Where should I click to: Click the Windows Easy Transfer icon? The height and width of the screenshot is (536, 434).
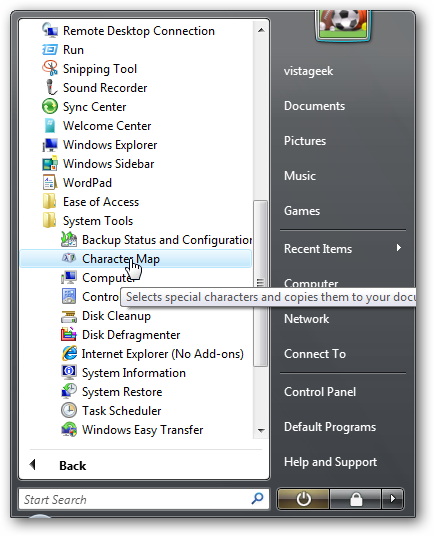tap(69, 429)
